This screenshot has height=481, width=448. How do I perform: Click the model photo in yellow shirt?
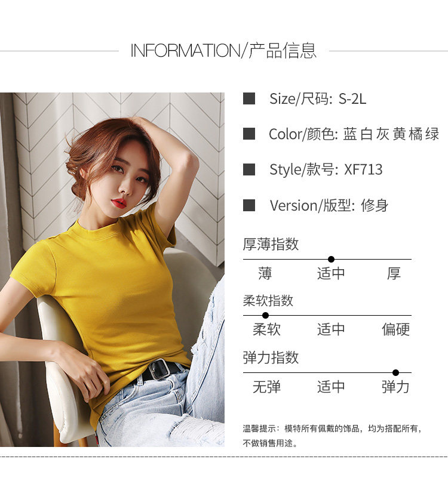(x=112, y=269)
